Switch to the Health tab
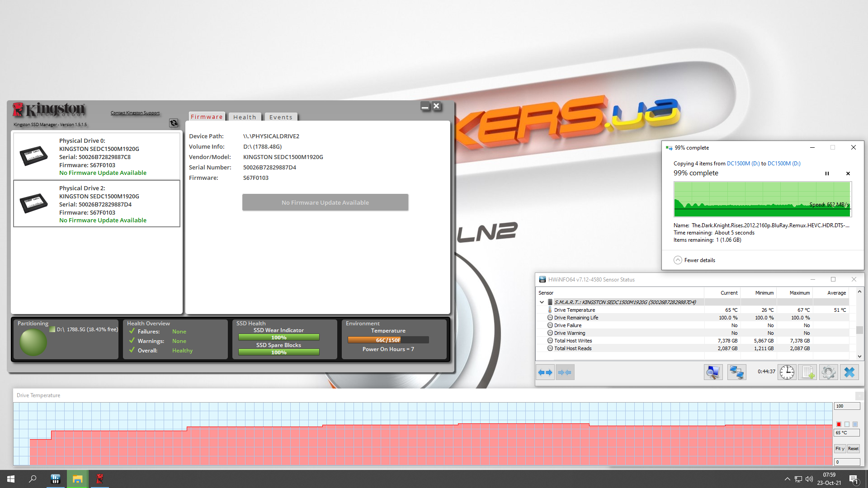 (245, 117)
